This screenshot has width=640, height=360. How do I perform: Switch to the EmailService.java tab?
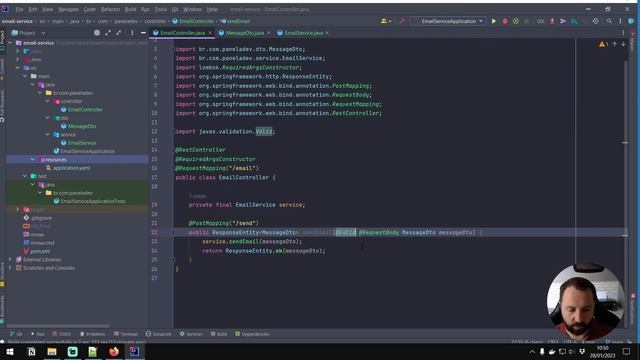(303, 33)
